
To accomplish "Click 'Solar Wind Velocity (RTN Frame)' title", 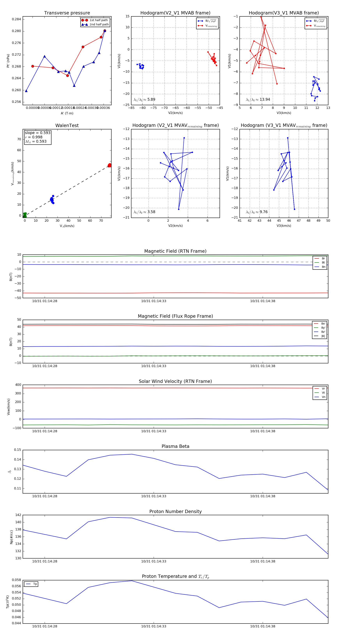I will coord(175,382).
